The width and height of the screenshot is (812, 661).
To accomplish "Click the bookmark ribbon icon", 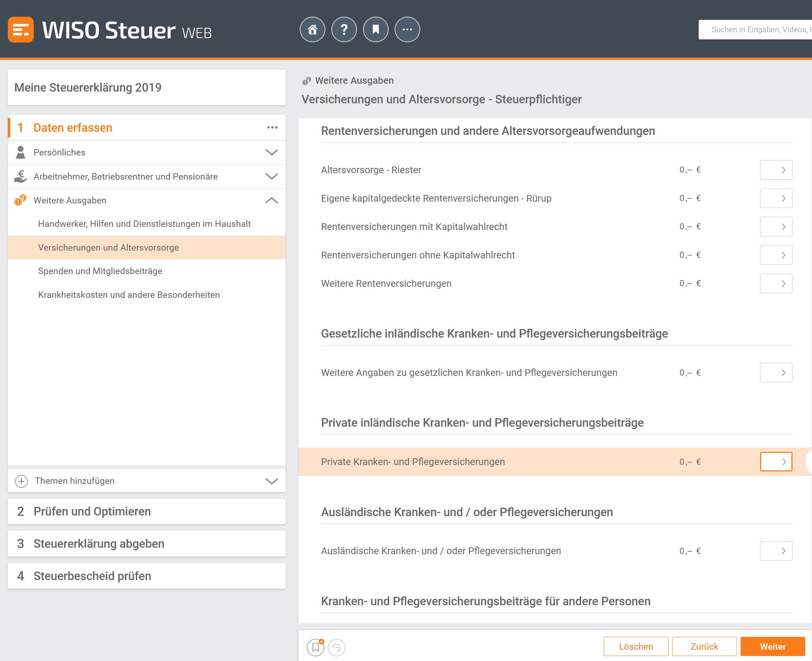I will [x=376, y=30].
